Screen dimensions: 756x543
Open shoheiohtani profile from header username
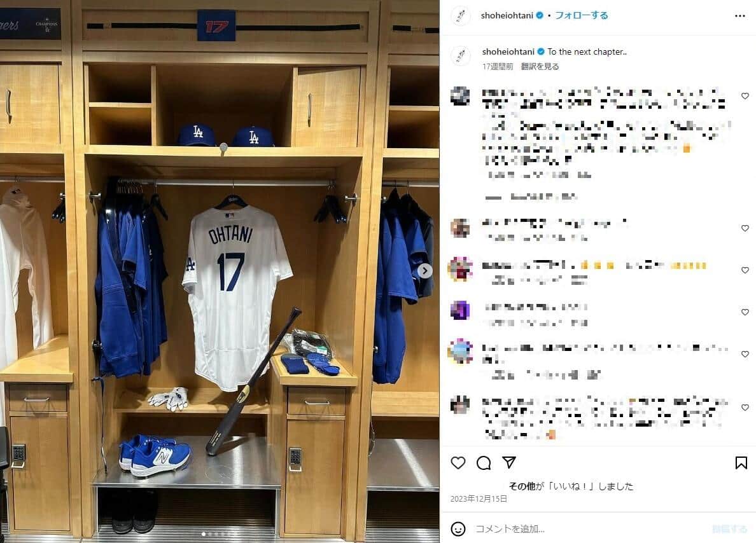pos(507,15)
